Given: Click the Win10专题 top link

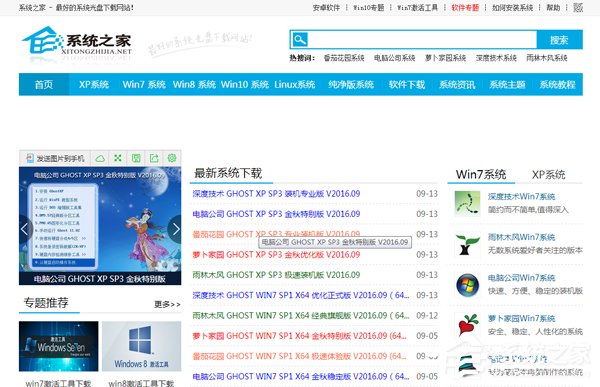Looking at the screenshot, I should [x=368, y=8].
